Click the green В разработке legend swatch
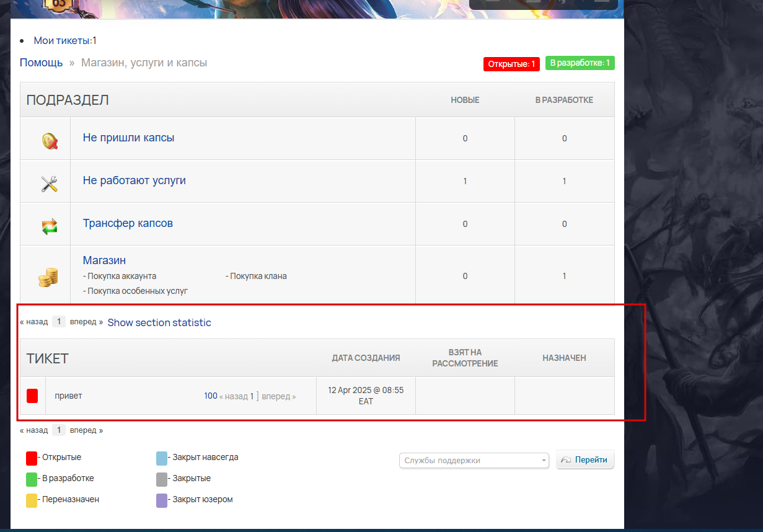The width and height of the screenshot is (763, 532). [32, 479]
